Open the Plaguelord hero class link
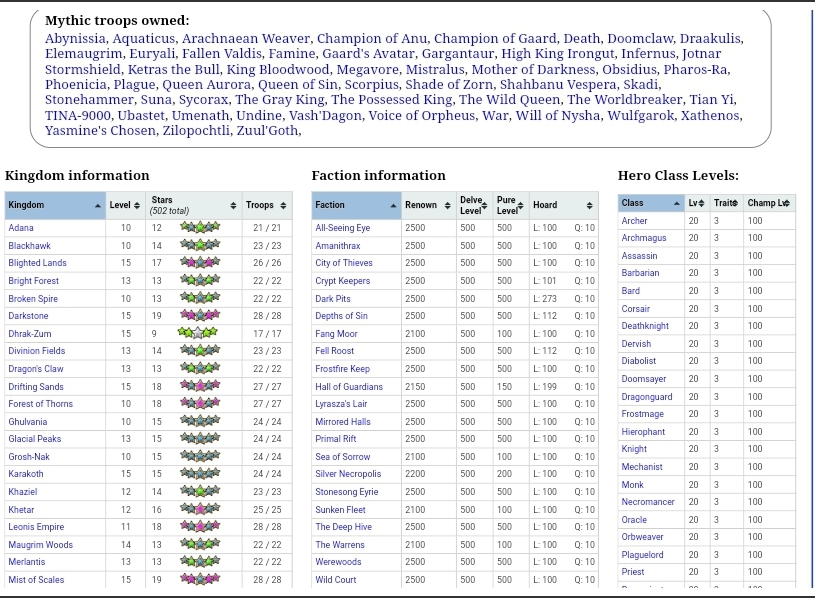 pyautogui.click(x=642, y=554)
